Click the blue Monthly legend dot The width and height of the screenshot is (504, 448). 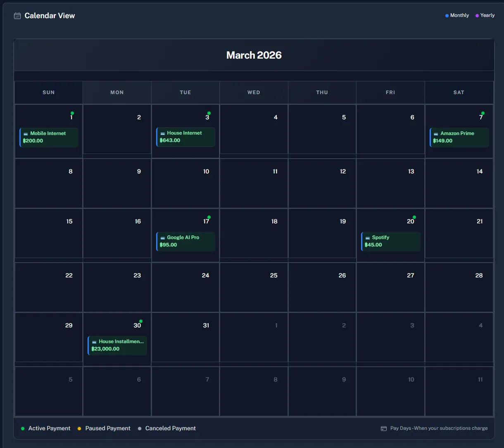pos(447,16)
